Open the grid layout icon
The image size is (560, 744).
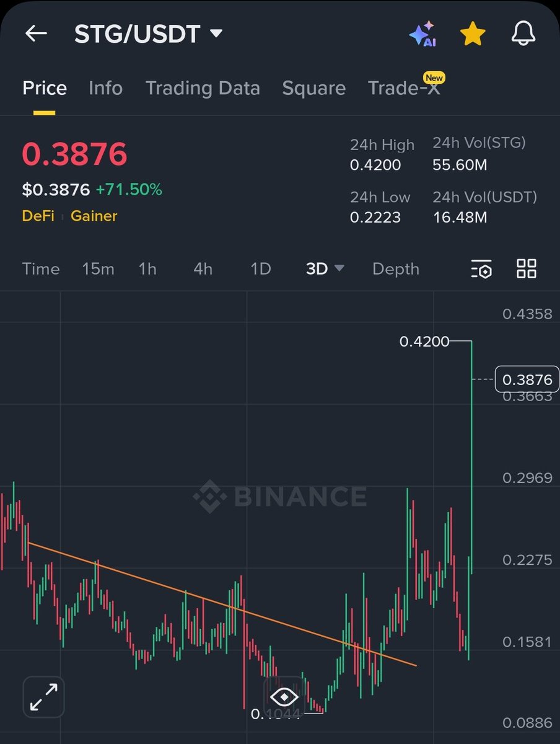click(x=527, y=268)
